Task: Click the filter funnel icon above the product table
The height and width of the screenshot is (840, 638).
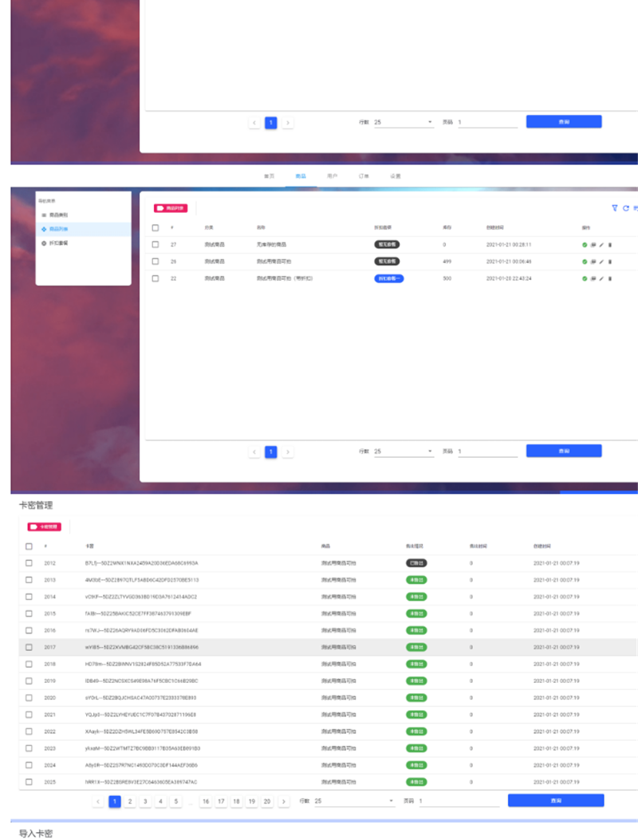Action: click(x=615, y=207)
